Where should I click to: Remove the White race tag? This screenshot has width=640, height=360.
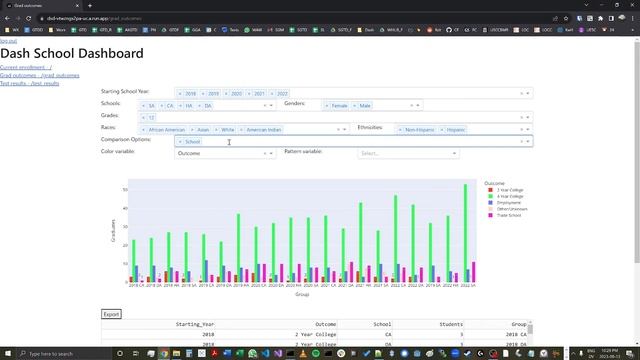(x=216, y=130)
